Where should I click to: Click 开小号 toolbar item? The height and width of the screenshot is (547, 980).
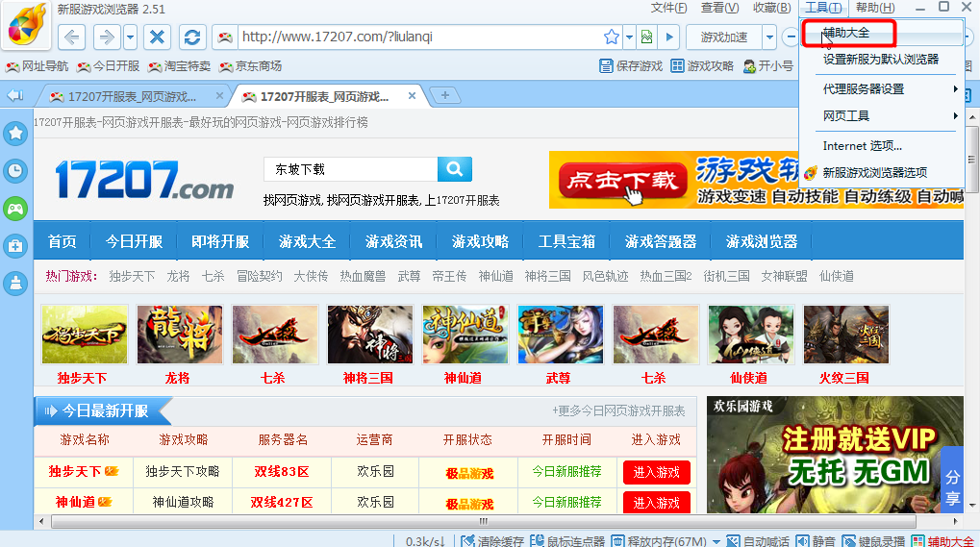[768, 66]
